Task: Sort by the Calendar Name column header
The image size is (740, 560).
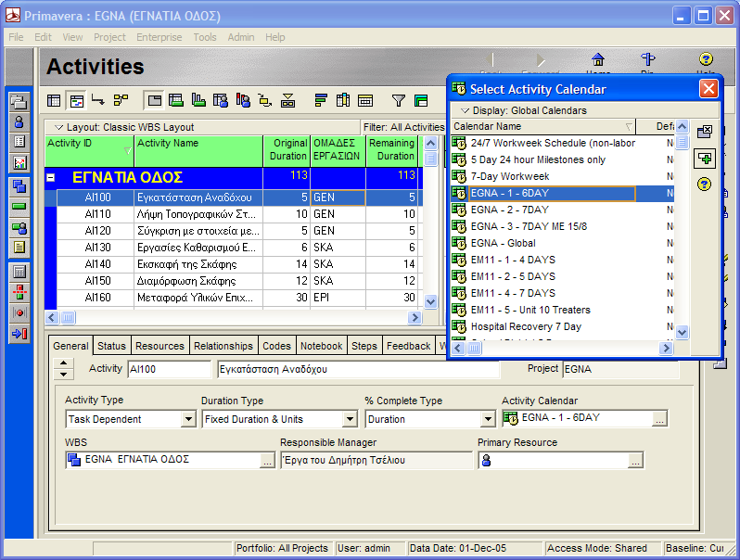Action: tap(542, 126)
